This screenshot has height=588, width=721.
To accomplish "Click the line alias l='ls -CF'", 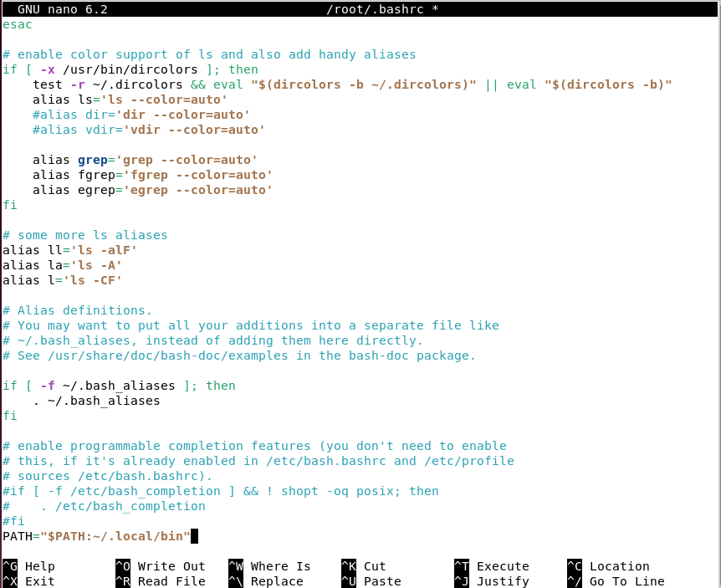I will (x=62, y=280).
